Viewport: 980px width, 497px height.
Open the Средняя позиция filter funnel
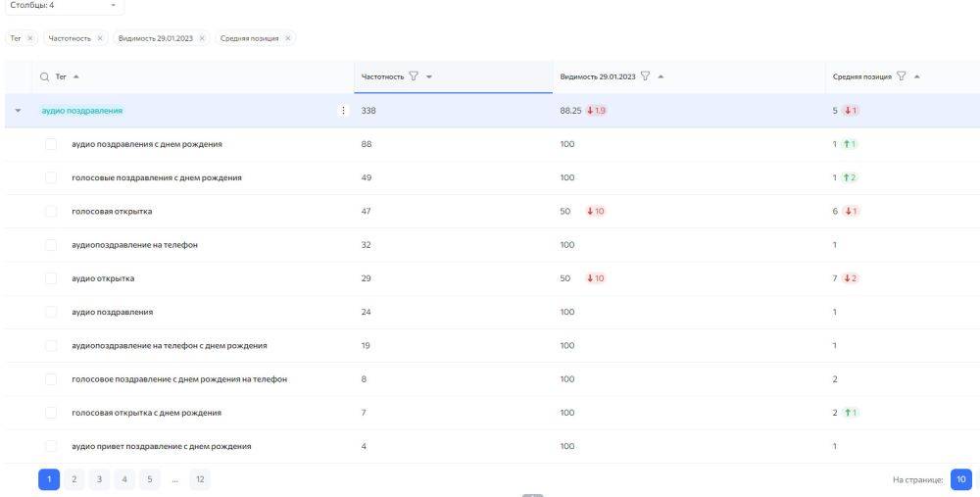pos(902,76)
